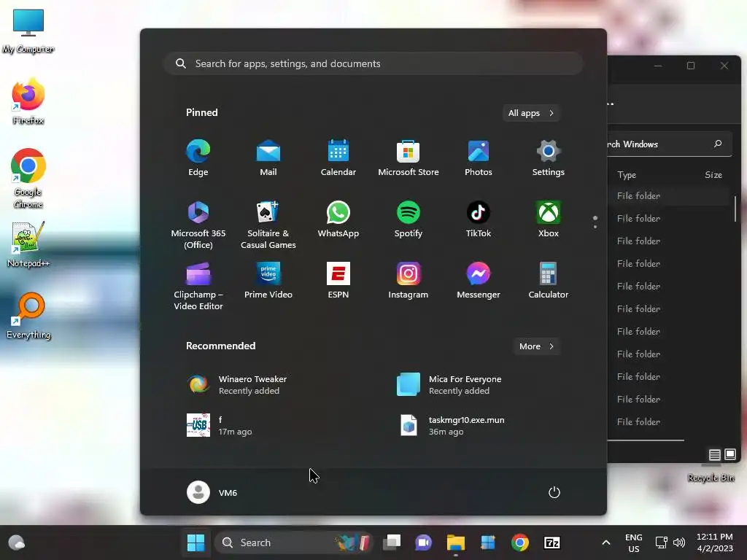
Task: Open the Calculator app
Action: pyautogui.click(x=549, y=281)
